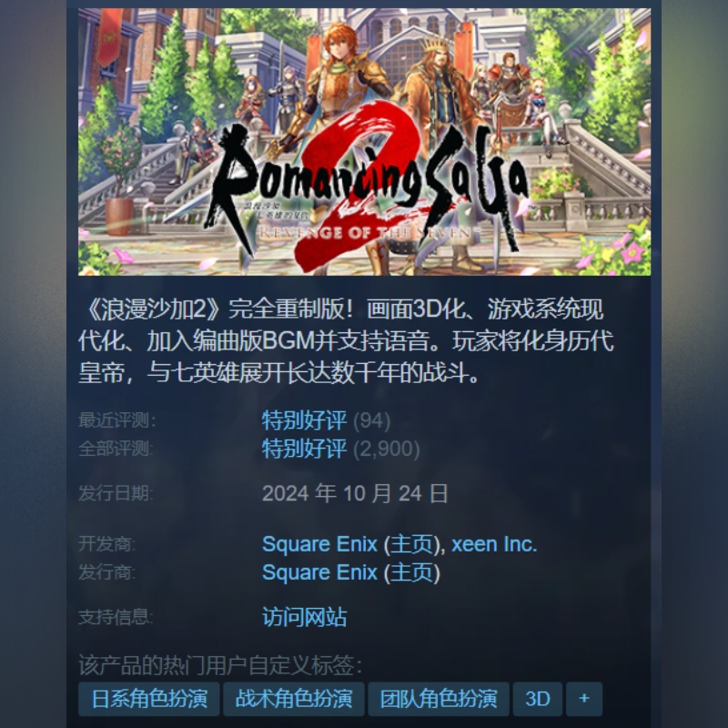Select the 战术角色扮演 tag
Screen dimensions: 728x728
click(293, 699)
